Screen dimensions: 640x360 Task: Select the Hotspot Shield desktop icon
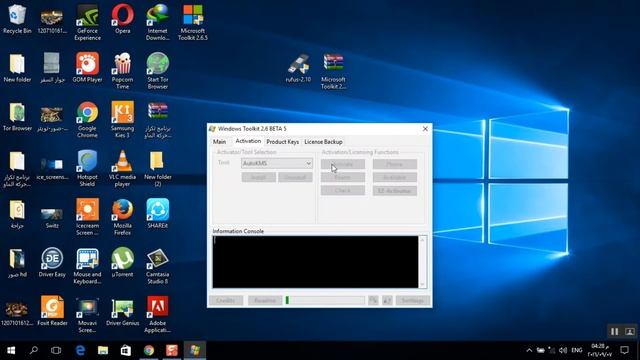point(87,168)
